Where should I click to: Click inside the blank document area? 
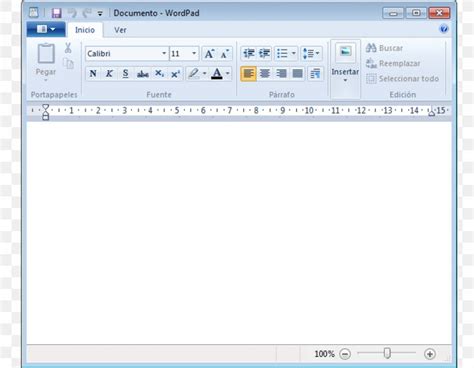239,233
